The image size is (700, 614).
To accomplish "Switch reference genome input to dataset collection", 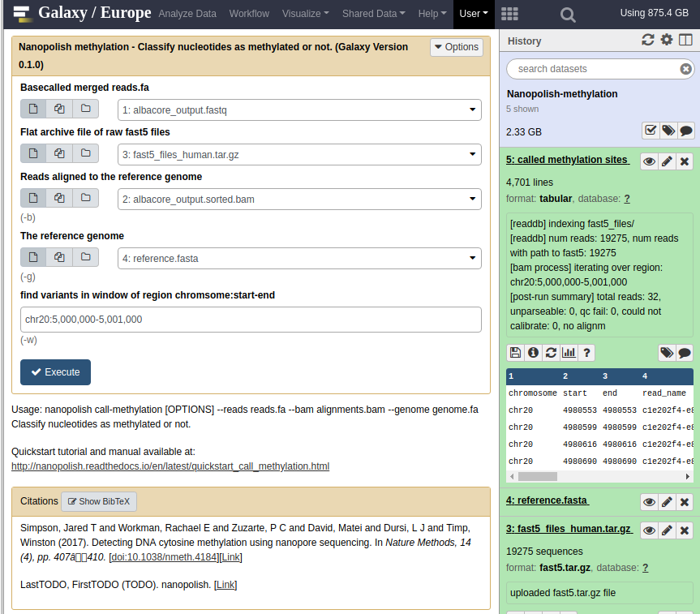I will click(85, 257).
